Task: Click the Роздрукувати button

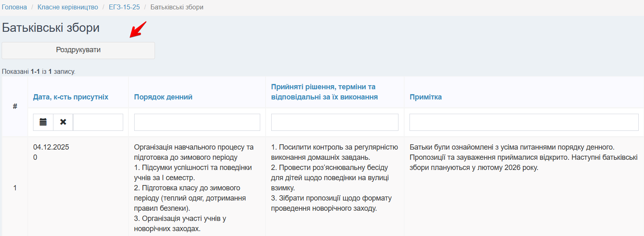Action: coord(78,50)
